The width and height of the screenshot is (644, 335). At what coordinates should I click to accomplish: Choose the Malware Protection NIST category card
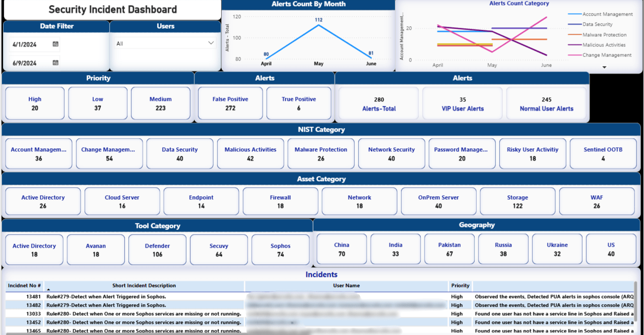[320, 154]
